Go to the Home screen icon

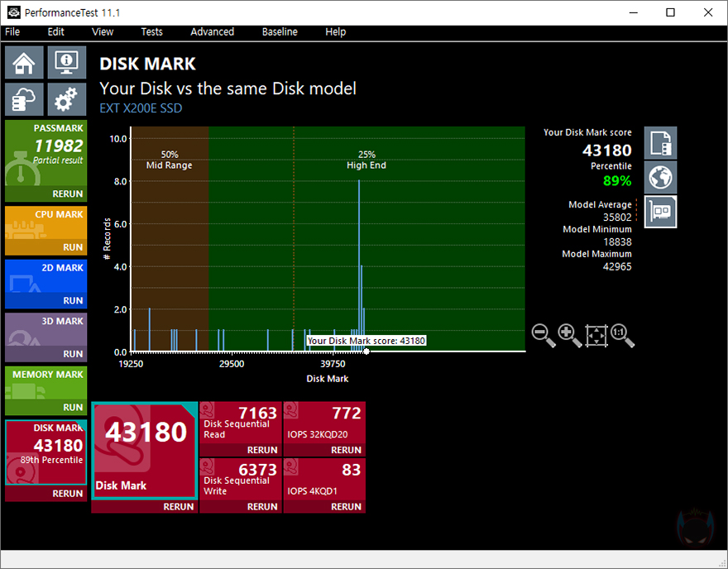tap(24, 62)
